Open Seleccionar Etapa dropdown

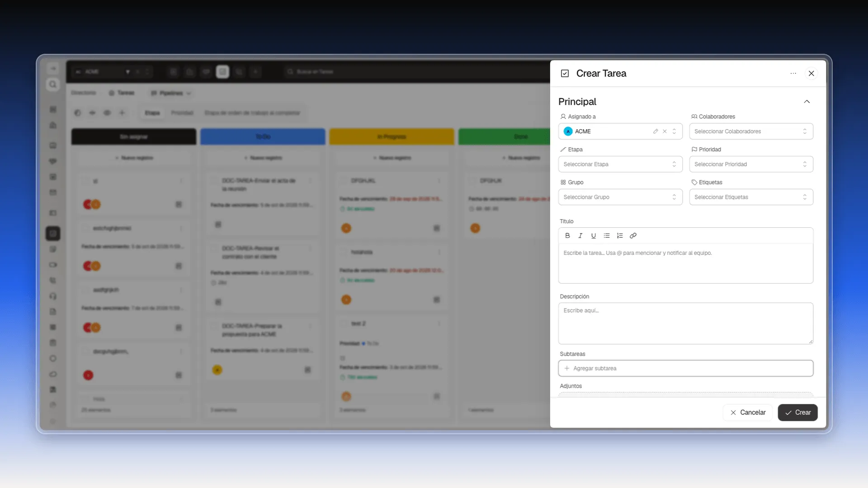point(620,164)
